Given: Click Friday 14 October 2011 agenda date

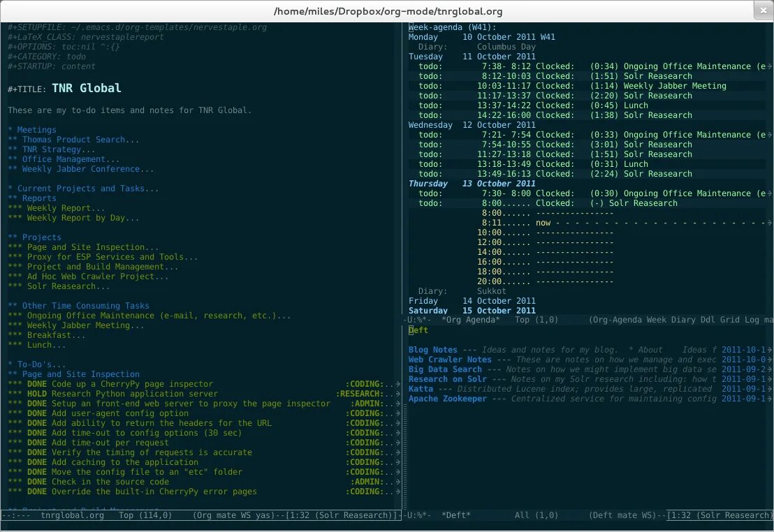Looking at the screenshot, I should pyautogui.click(x=472, y=301).
